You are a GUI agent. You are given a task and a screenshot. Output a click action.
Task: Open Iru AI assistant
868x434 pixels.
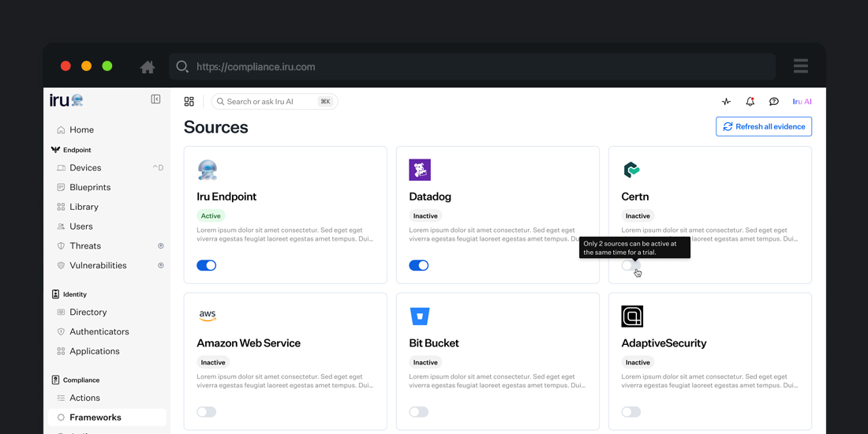[802, 101]
